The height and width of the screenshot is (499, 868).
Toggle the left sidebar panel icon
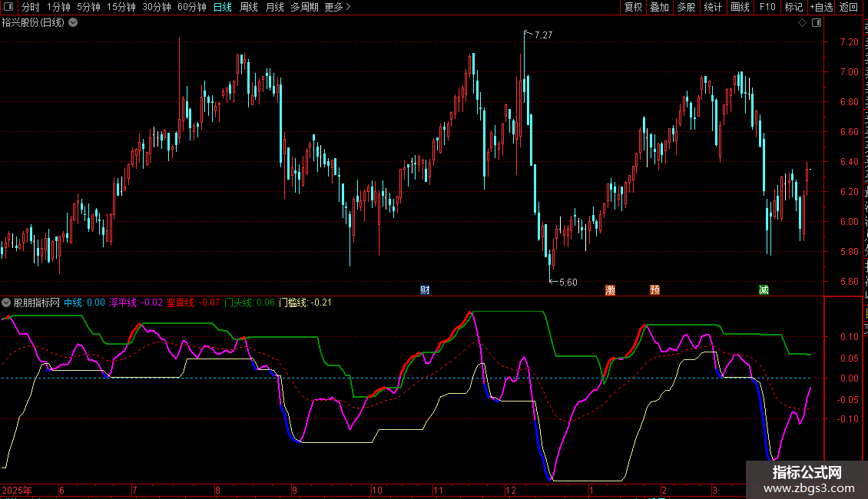[8, 8]
